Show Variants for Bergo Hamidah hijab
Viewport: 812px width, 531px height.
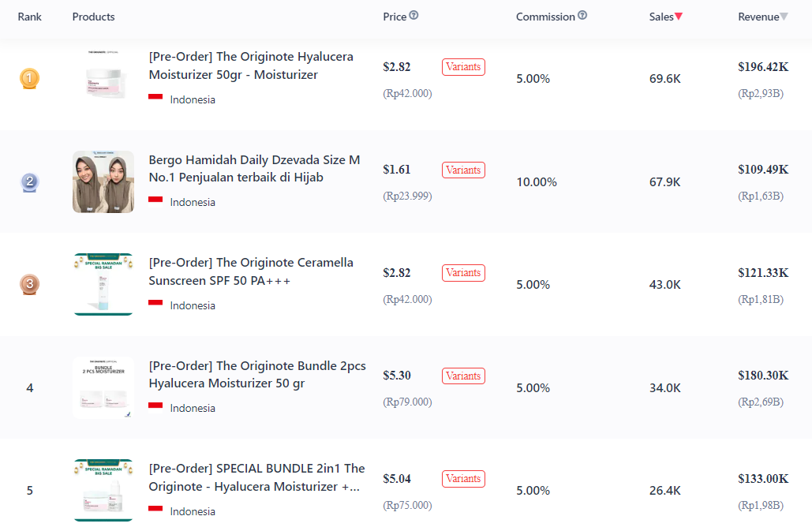(x=463, y=170)
